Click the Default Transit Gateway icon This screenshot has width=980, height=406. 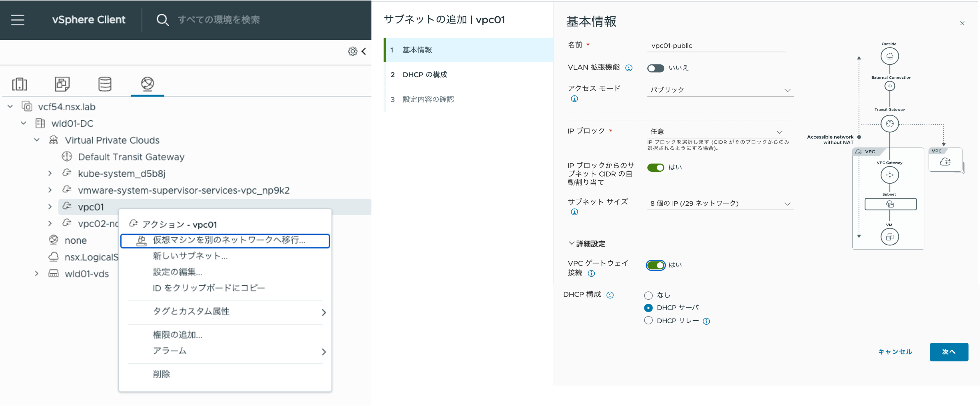[67, 157]
